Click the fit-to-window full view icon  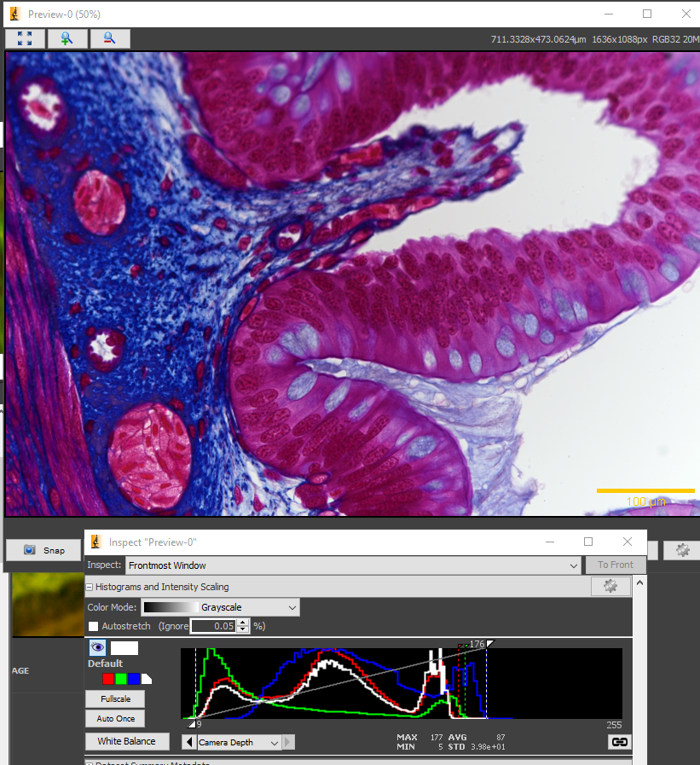tap(25, 38)
